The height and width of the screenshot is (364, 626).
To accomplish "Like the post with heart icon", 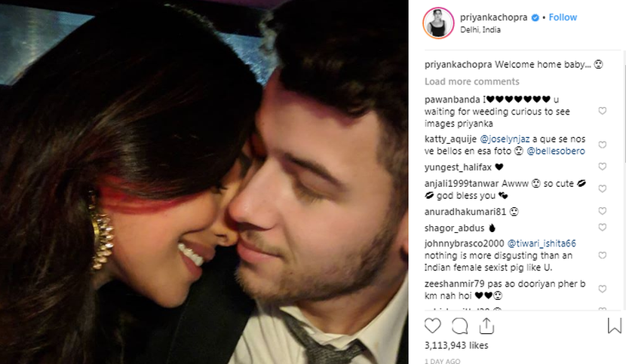I will [x=432, y=326].
